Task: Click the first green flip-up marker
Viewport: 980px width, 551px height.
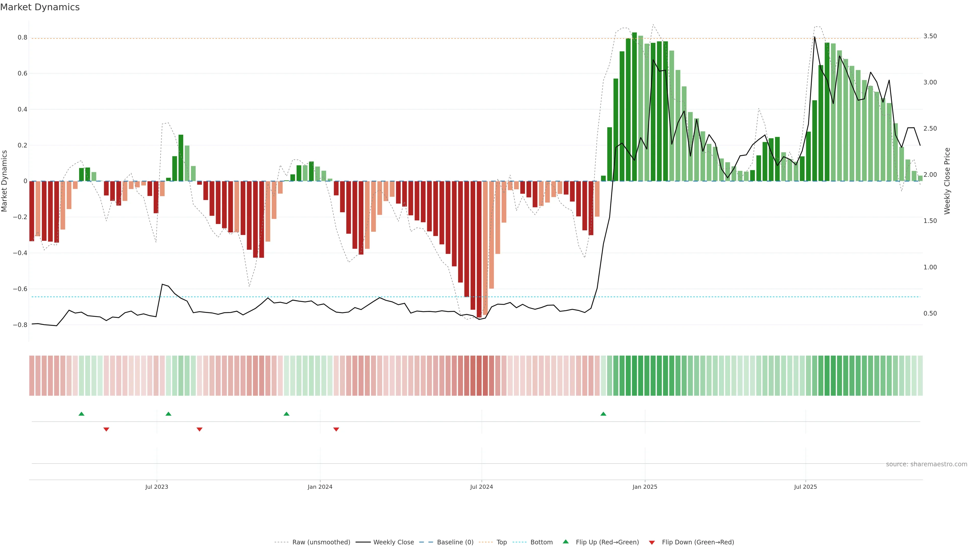Action: pos(81,414)
